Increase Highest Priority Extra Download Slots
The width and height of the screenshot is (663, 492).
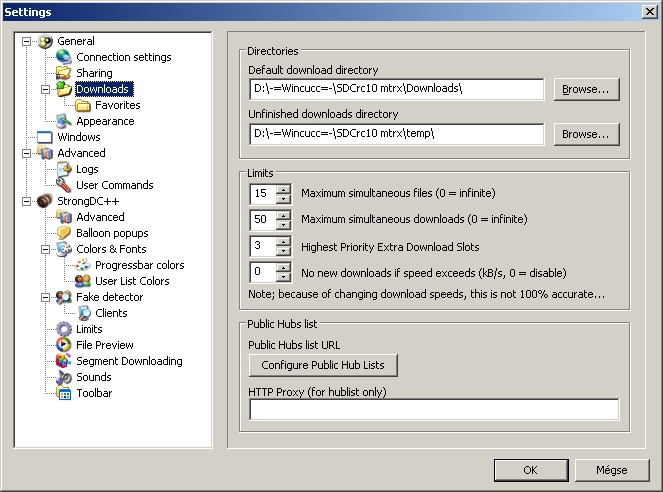coord(284,240)
